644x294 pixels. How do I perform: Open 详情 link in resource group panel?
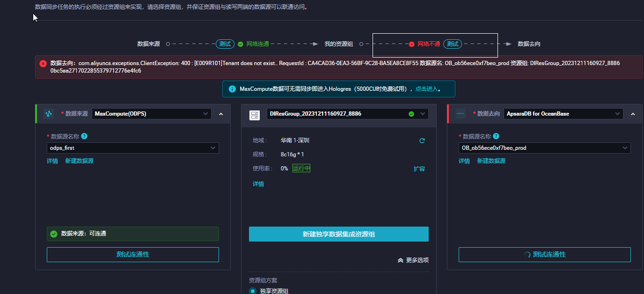point(258,184)
